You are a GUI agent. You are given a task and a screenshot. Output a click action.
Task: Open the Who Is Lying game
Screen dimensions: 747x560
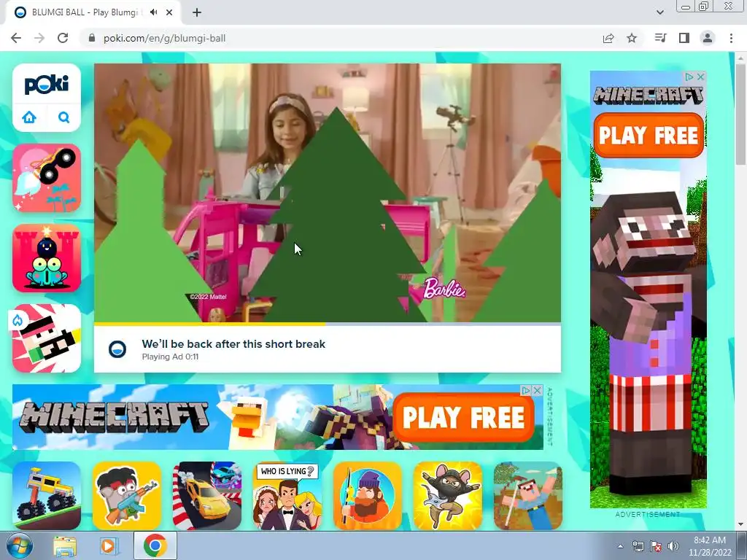point(287,495)
